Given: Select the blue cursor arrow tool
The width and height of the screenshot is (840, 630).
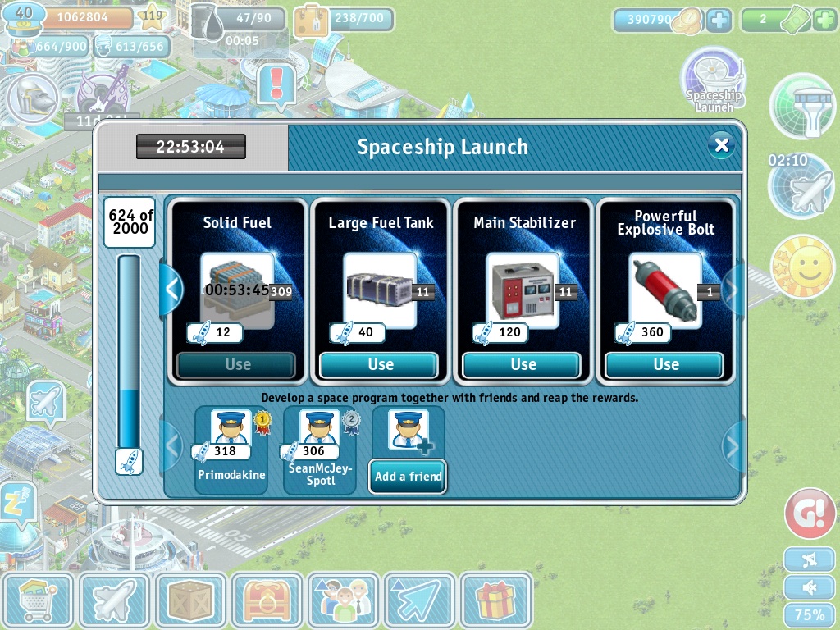Looking at the screenshot, I should point(419,600).
